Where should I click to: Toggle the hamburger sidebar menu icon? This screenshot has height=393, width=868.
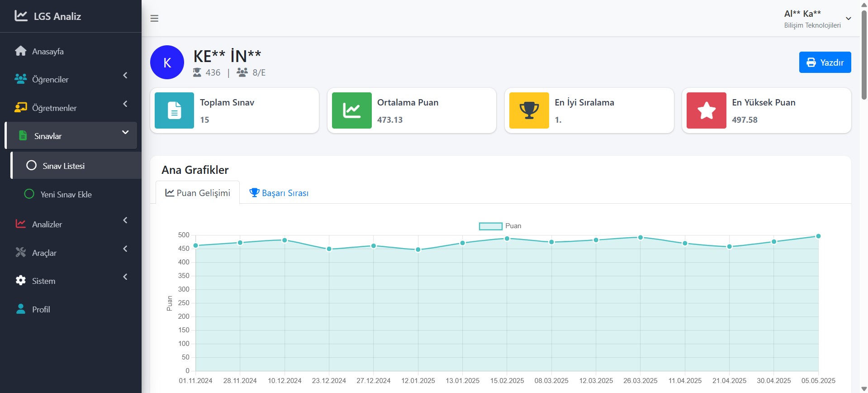(x=154, y=19)
